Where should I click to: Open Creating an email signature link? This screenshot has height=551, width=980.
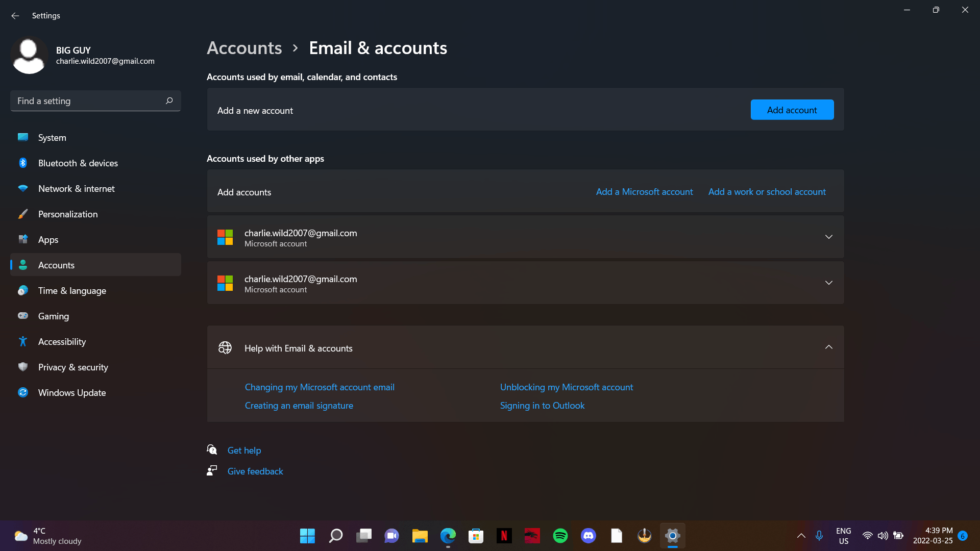pyautogui.click(x=299, y=406)
